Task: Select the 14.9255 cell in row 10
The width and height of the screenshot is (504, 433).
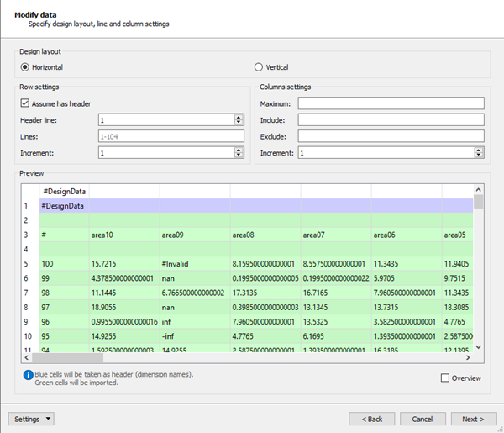Action: 124,336
